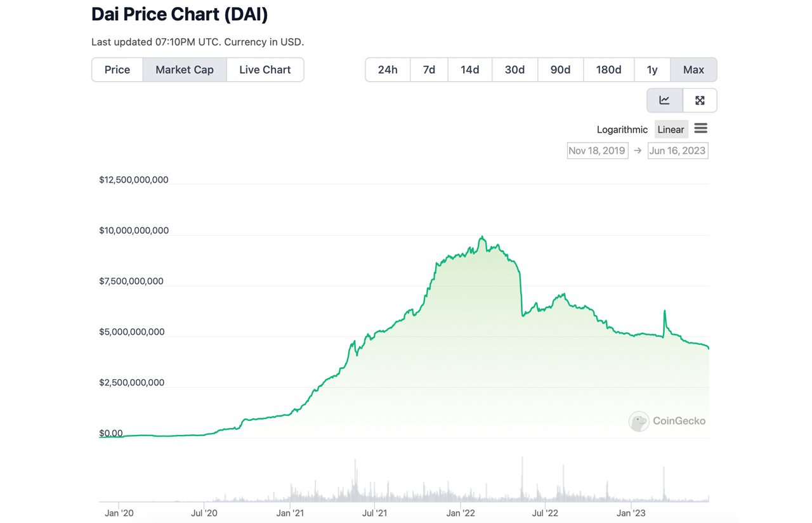The image size is (812, 523).
Task: Click the Jan '21 axis label
Action: 290,513
